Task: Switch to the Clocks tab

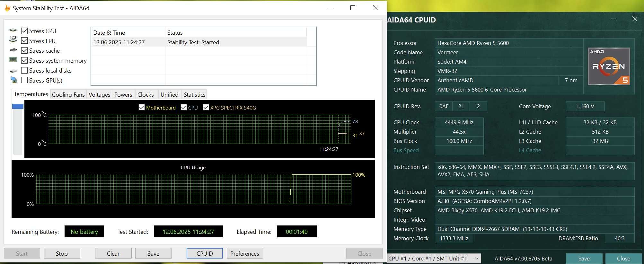Action: (146, 94)
